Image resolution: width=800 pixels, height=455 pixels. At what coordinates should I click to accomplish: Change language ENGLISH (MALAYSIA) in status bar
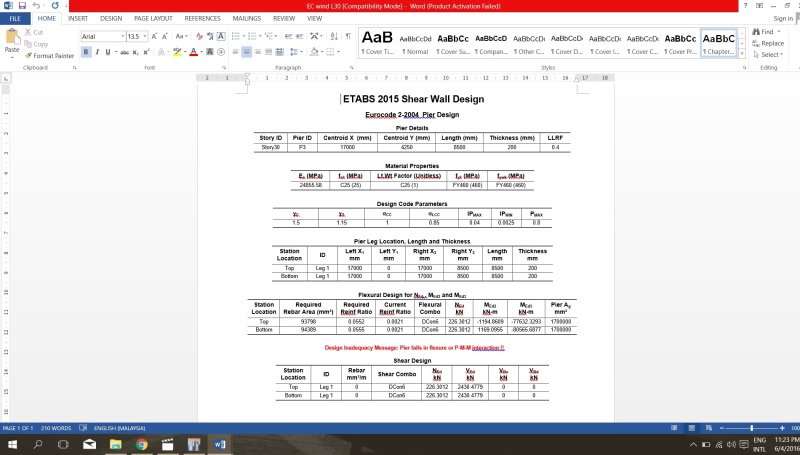[119, 428]
